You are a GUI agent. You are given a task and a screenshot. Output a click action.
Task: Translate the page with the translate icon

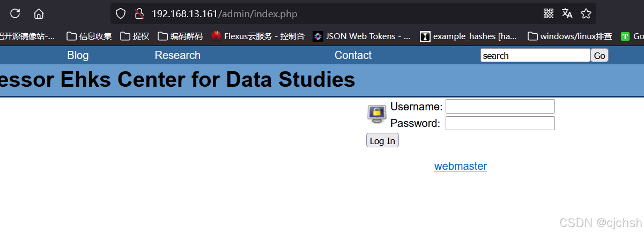click(567, 13)
